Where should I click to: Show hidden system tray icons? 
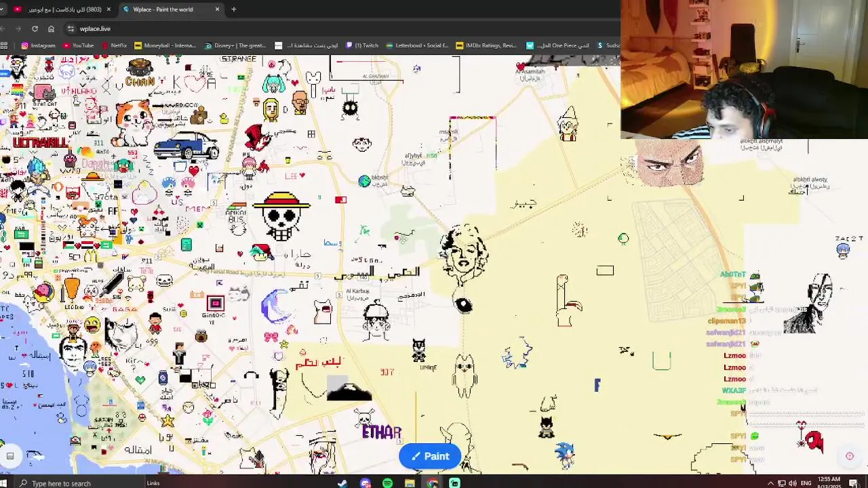770,483
